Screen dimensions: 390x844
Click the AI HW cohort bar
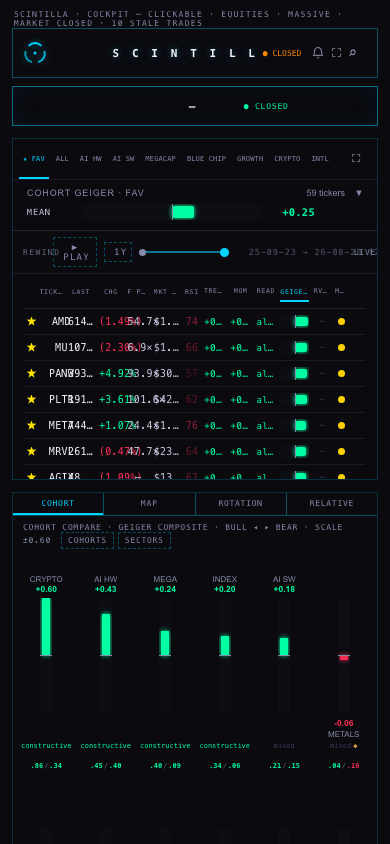106,635
